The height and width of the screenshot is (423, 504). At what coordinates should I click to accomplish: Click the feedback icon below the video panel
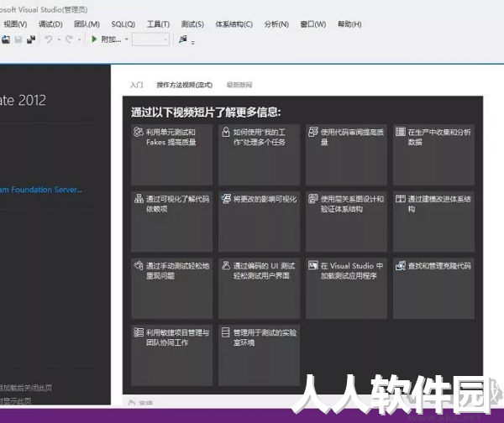coord(132,403)
